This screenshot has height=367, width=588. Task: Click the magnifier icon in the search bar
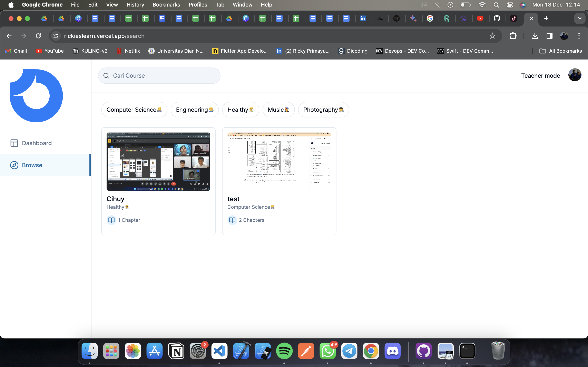tap(106, 75)
